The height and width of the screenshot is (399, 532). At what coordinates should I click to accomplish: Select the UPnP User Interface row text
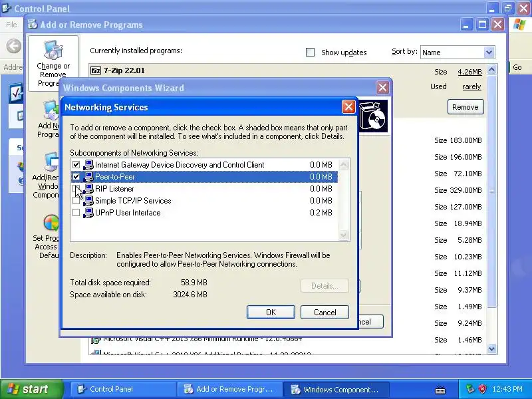point(128,213)
